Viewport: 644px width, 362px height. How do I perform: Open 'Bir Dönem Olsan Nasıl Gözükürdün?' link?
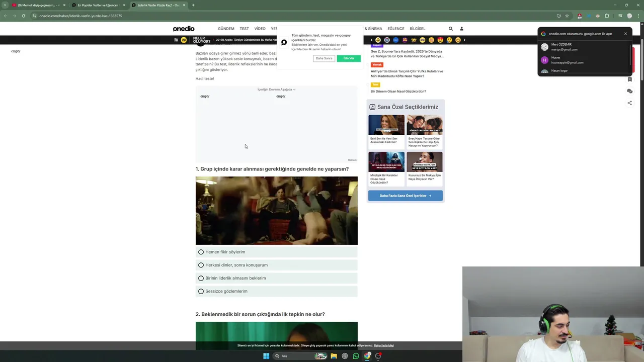click(398, 92)
